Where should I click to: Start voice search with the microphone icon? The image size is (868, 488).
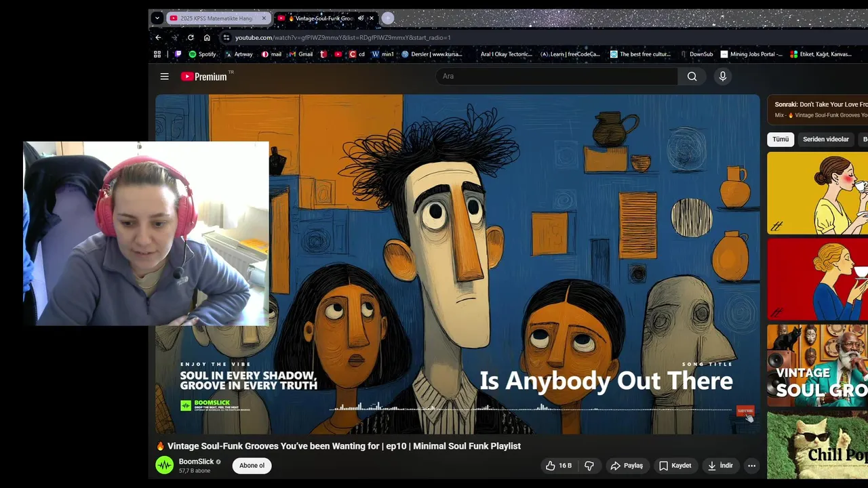[723, 77]
